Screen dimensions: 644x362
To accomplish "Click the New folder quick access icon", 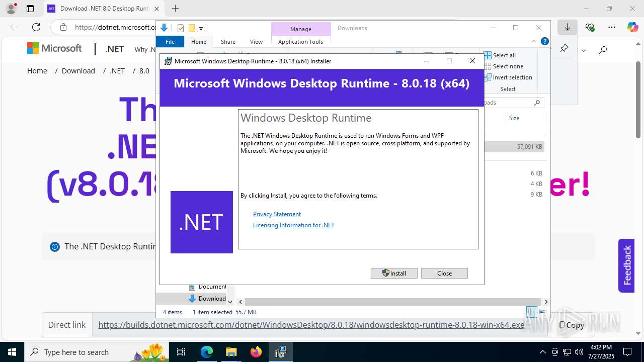I will [x=192, y=28].
